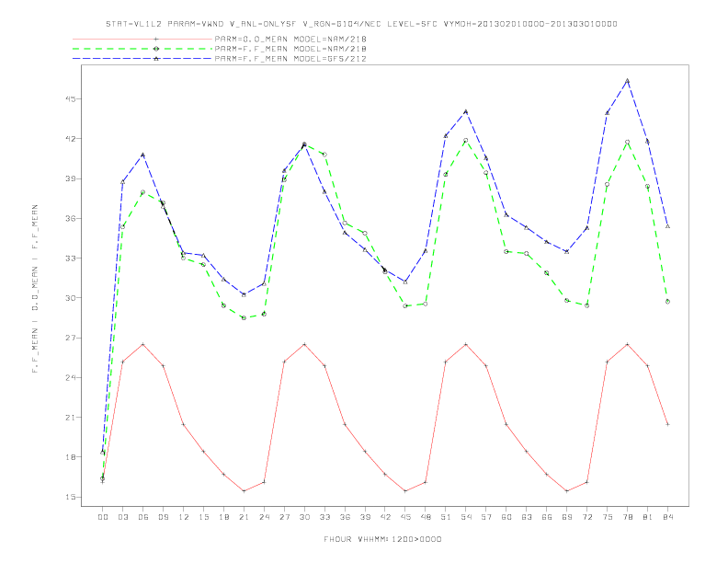The width and height of the screenshot is (728, 563).
Task: Click y-axis tick label 18
Action: click(70, 457)
